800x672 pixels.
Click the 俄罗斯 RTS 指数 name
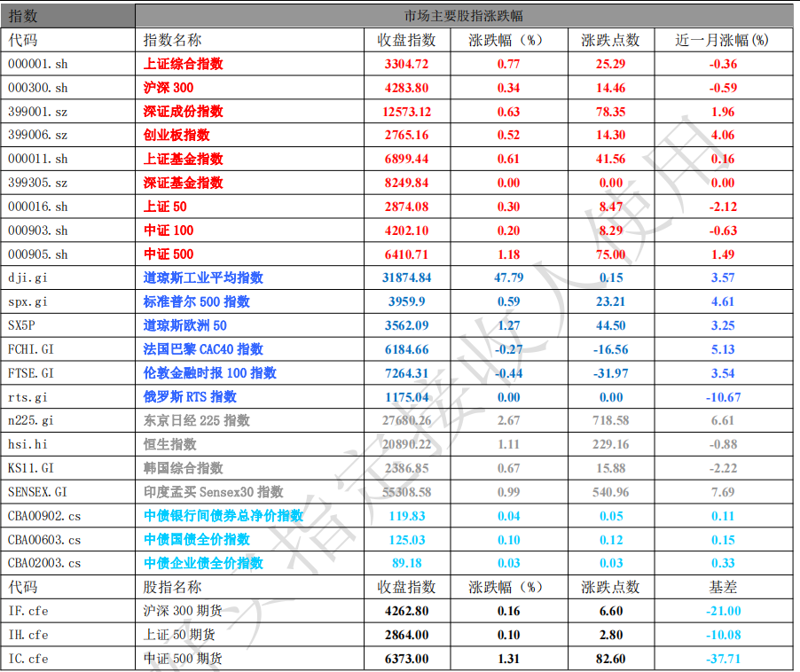[190, 397]
